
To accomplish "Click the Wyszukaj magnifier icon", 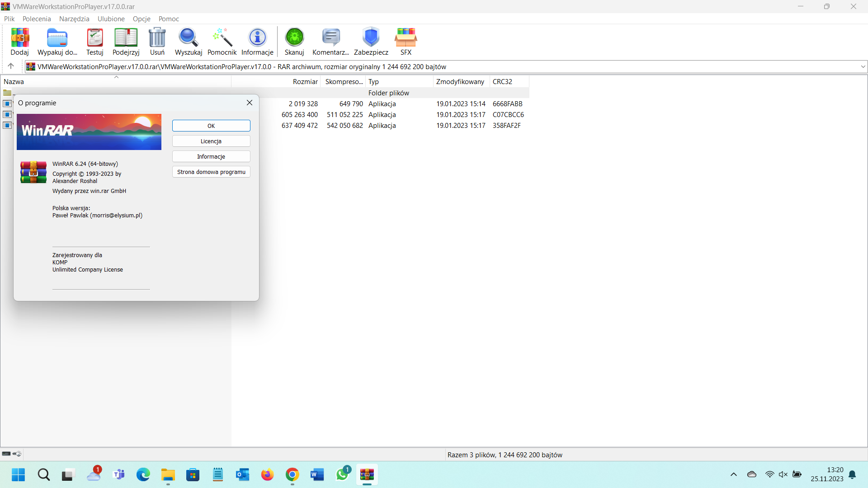I will click(x=189, y=42).
